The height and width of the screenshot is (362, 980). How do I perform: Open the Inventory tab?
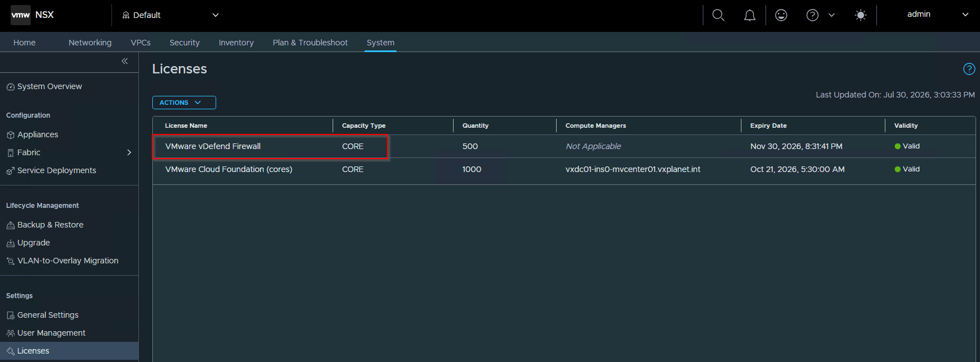click(x=236, y=43)
